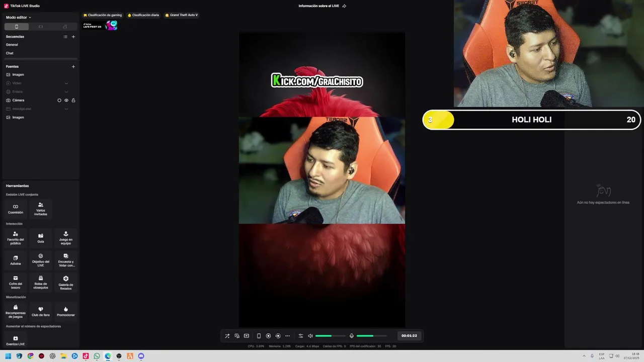The image size is (644, 362).
Task: Add a new source in Fuentes
Action: point(73,66)
